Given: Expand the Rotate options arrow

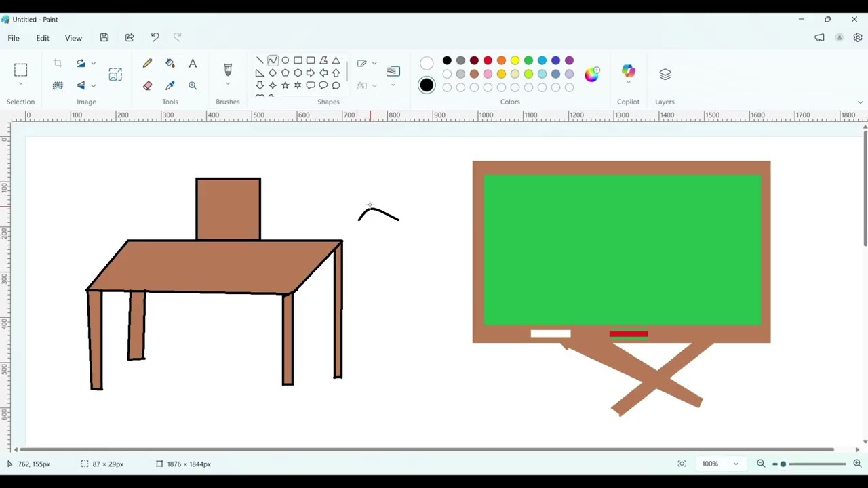Looking at the screenshot, I should point(94,63).
